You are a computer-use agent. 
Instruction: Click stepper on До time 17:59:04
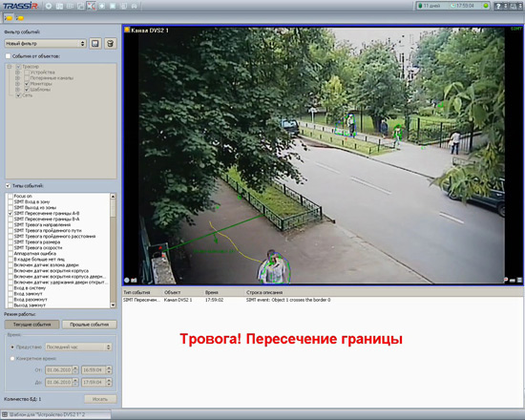pyautogui.click(x=109, y=382)
